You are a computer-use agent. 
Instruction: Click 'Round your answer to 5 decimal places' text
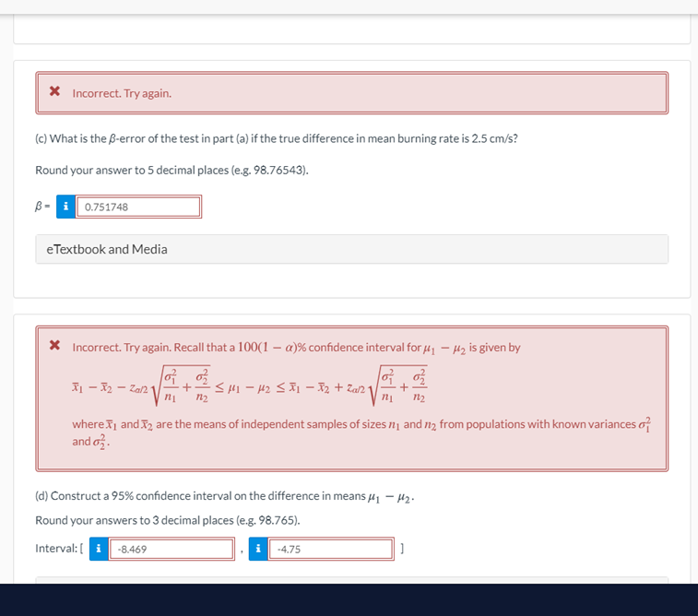coord(172,171)
